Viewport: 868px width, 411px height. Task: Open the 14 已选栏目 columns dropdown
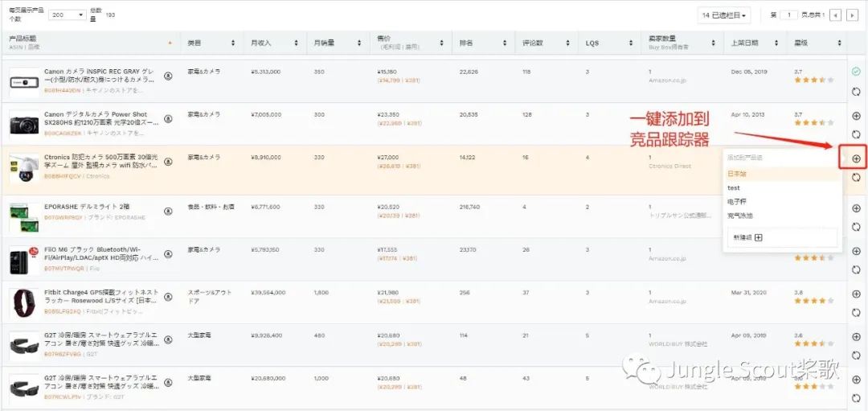tap(725, 15)
